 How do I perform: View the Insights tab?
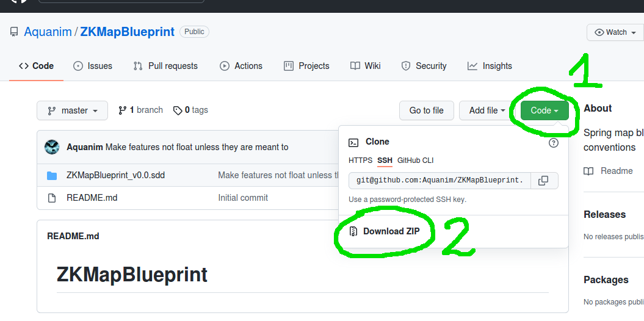(490, 66)
